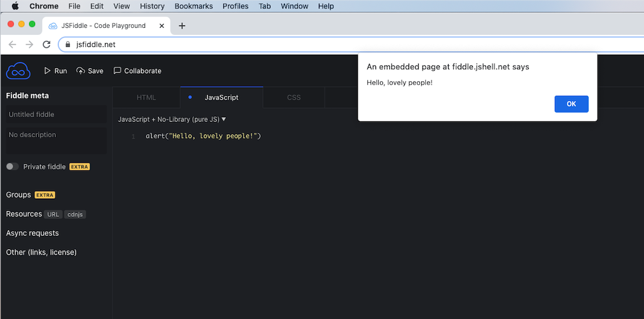Expand the Groups section
644x319 pixels.
point(18,194)
